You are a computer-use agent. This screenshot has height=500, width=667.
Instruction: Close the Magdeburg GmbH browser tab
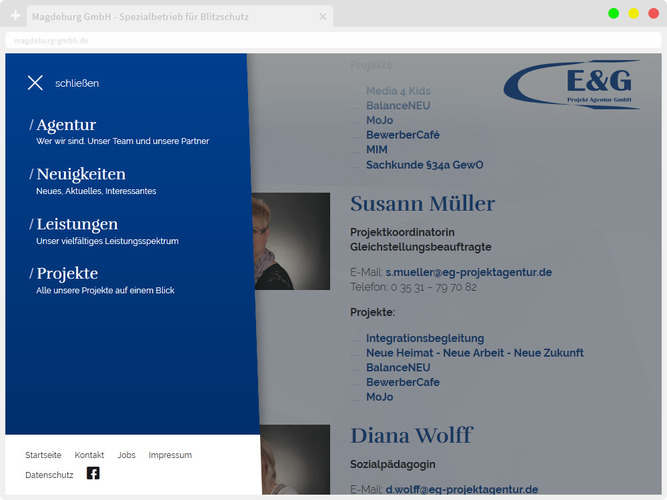click(x=322, y=17)
